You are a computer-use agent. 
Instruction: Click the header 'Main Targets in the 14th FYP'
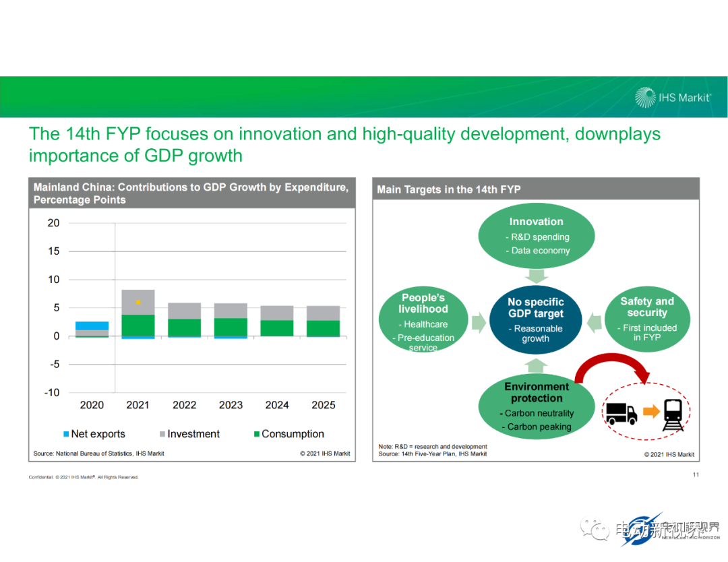(448, 189)
